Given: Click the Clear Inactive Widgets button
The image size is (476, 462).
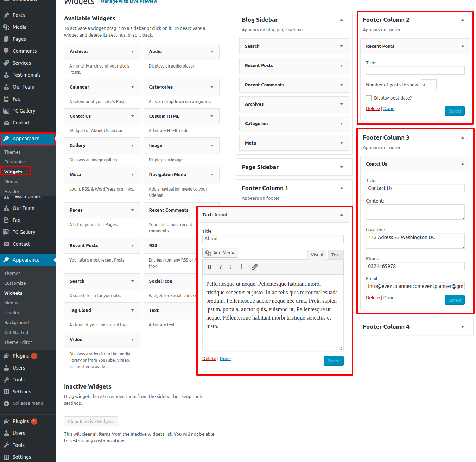Looking at the screenshot, I should point(91,421).
